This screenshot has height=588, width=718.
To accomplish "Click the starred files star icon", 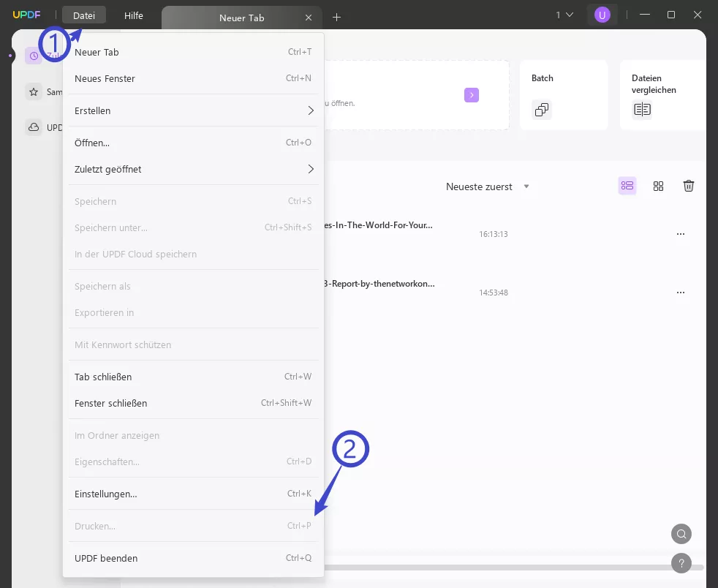I will click(x=34, y=92).
